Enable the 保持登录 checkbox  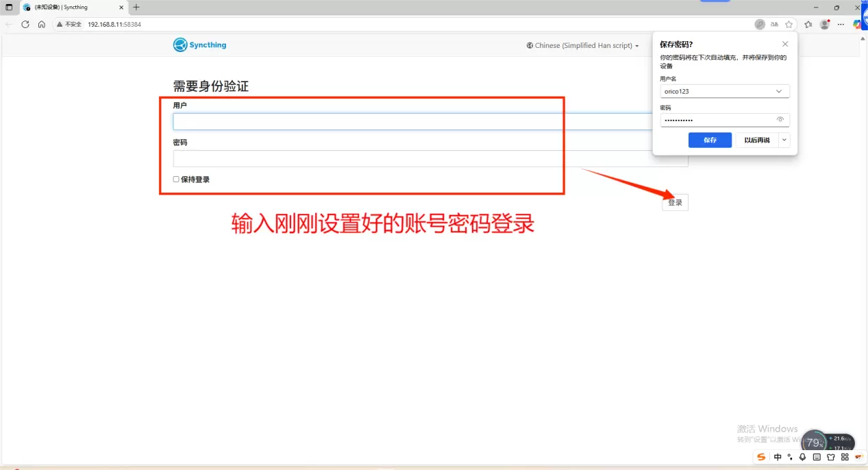click(x=176, y=180)
